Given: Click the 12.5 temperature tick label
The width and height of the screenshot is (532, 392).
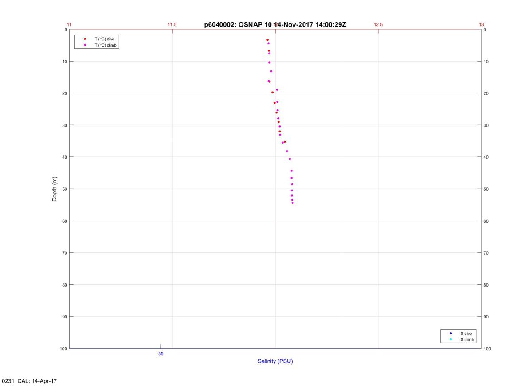Looking at the screenshot, I should pyautogui.click(x=378, y=25).
